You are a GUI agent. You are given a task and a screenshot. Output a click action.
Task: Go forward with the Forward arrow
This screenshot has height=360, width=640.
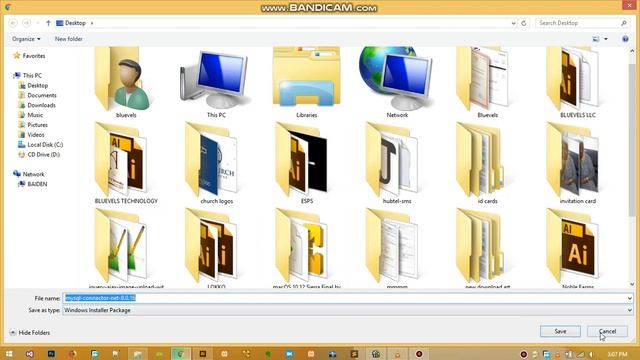[x=27, y=23]
